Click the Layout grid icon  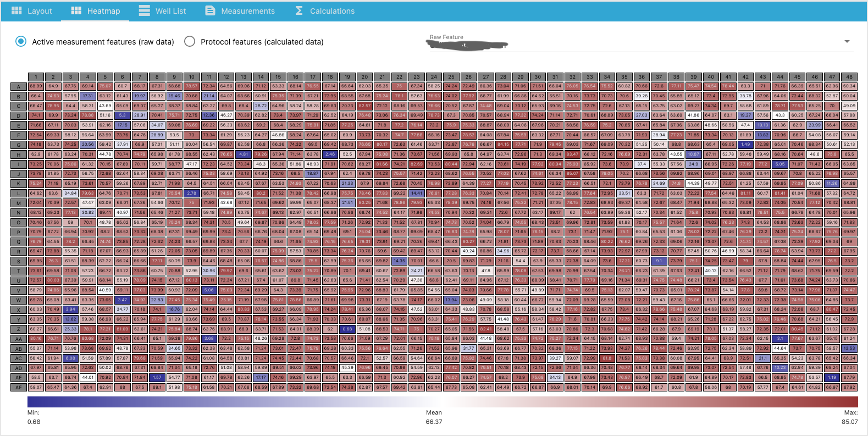click(16, 10)
